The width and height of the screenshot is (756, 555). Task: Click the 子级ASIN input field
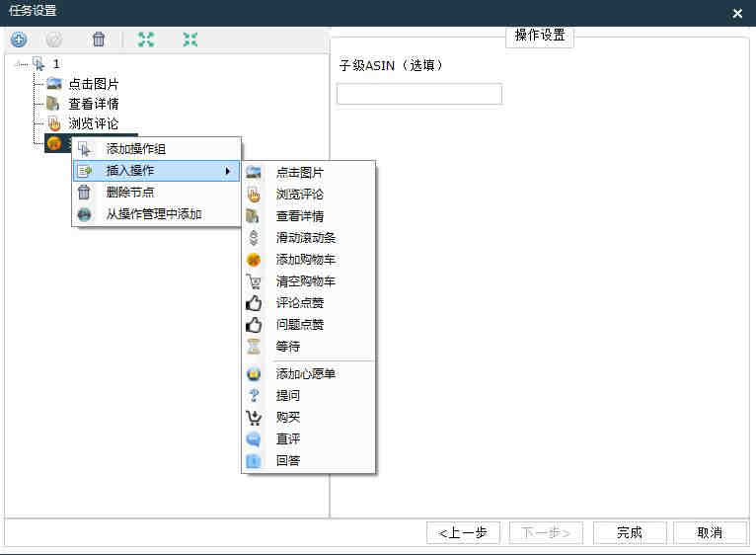419,94
